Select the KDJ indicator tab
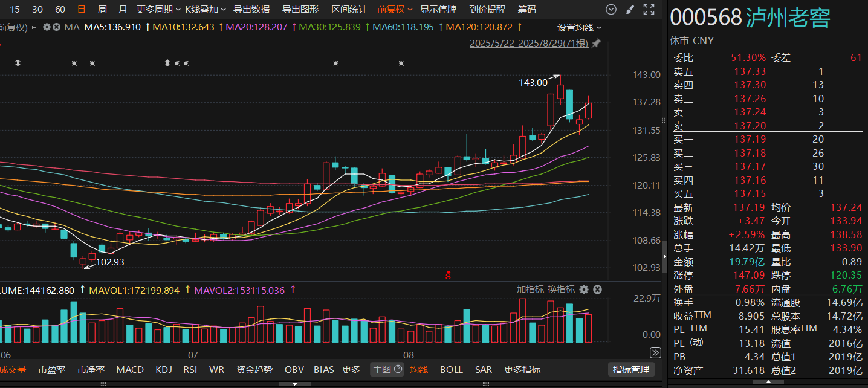Screen dimensions: 868x388 click(164, 369)
